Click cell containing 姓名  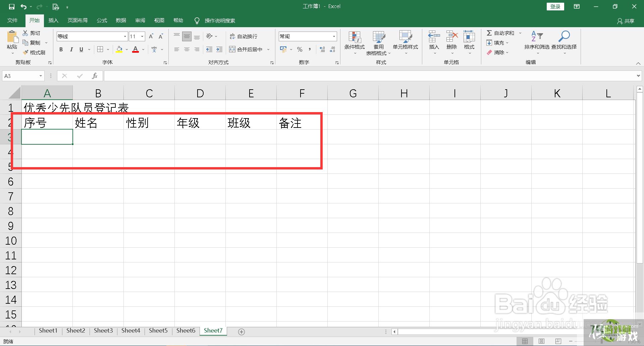point(98,122)
